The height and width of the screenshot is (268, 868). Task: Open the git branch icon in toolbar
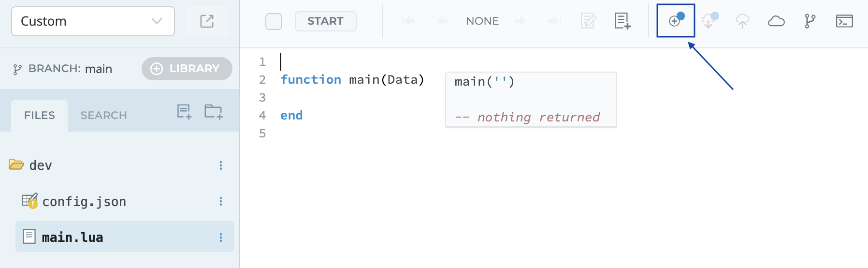click(x=810, y=21)
